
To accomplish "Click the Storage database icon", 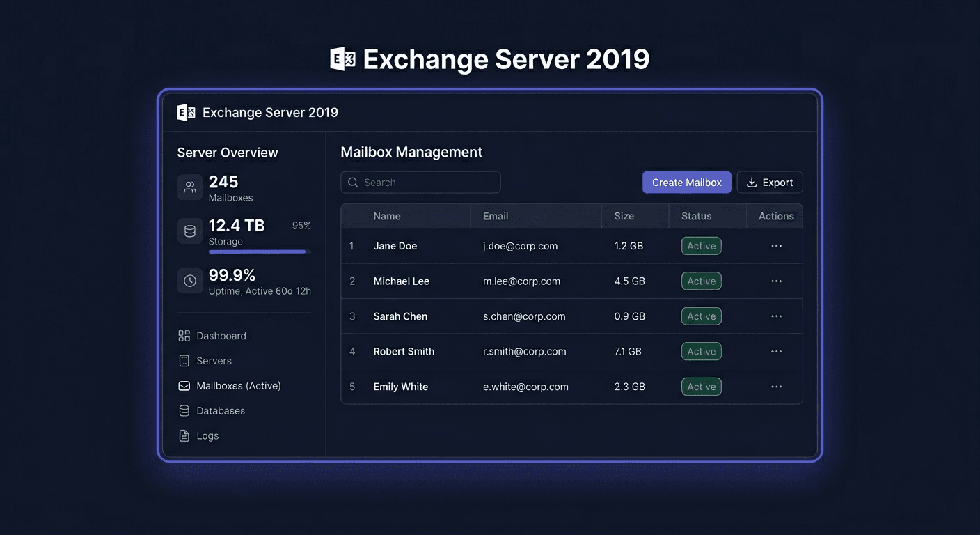I will coord(189,231).
